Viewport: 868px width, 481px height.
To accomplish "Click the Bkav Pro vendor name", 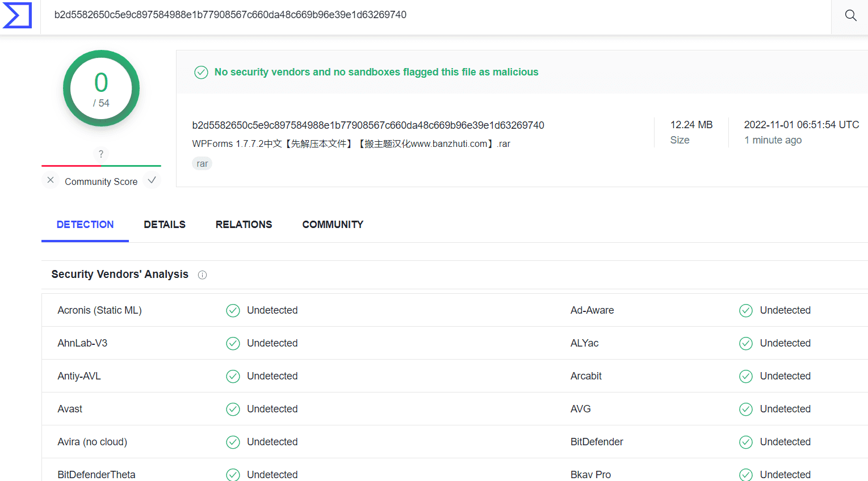I will pyautogui.click(x=590, y=475).
